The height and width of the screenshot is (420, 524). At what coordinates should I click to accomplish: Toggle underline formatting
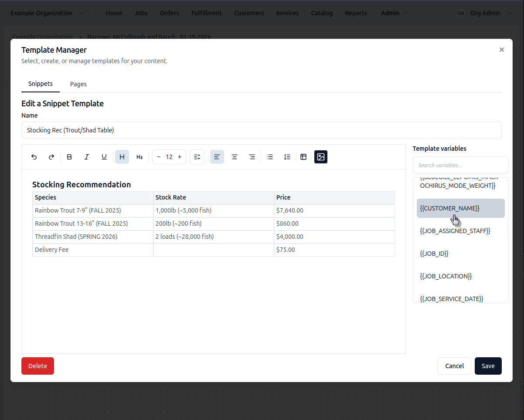point(104,157)
